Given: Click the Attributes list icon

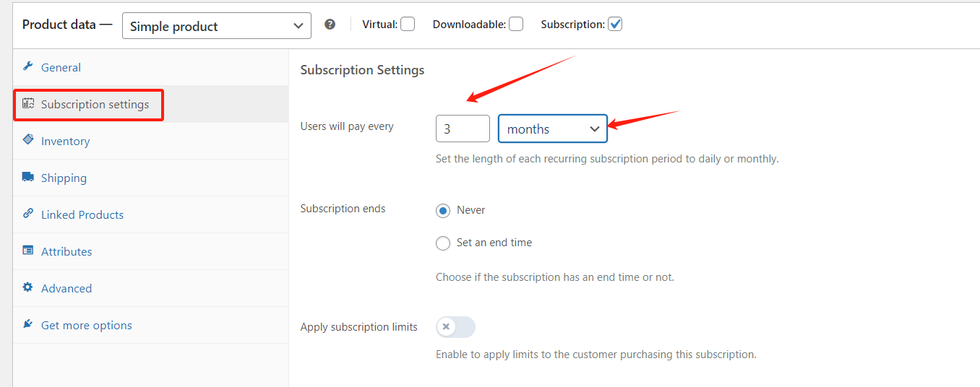Looking at the screenshot, I should [x=28, y=251].
